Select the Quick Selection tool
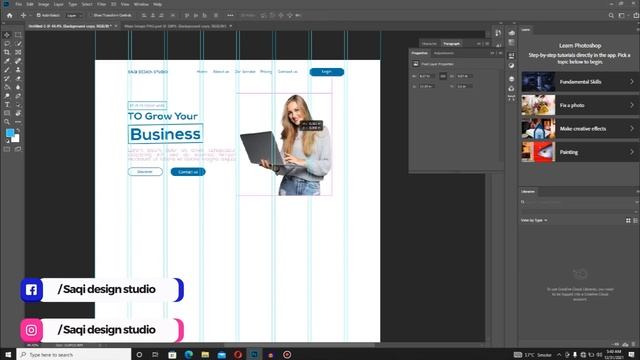Viewport: 640px width, 360px height. point(18,44)
